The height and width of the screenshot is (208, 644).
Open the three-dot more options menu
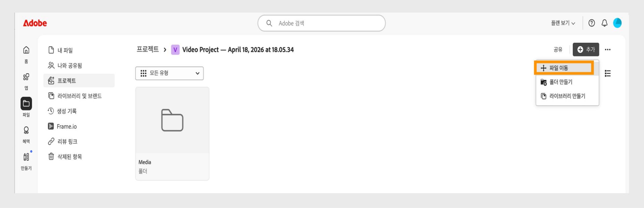click(607, 50)
